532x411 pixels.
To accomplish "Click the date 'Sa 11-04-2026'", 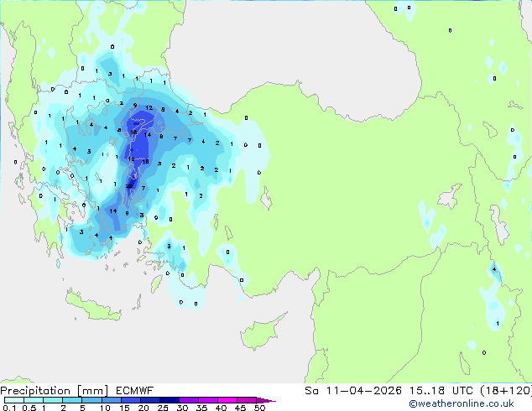I will click(353, 391).
